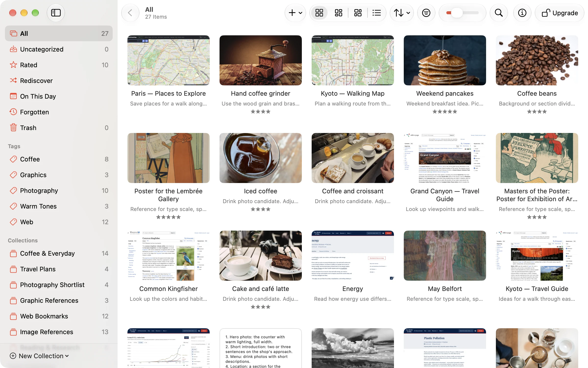Screen dimensions: 588x368
Task: Open the Hand coffee grinder thumbnail
Action: point(261,60)
